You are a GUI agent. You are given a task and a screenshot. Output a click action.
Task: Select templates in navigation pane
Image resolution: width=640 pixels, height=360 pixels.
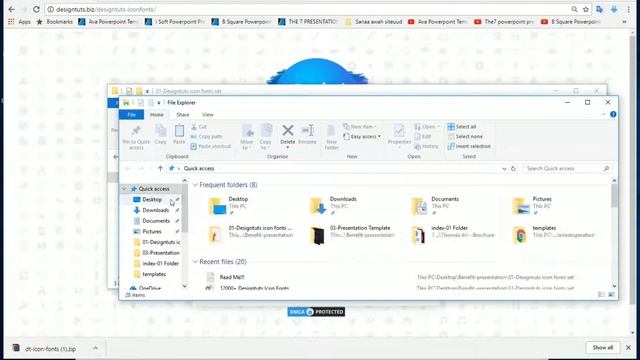[x=150, y=274]
